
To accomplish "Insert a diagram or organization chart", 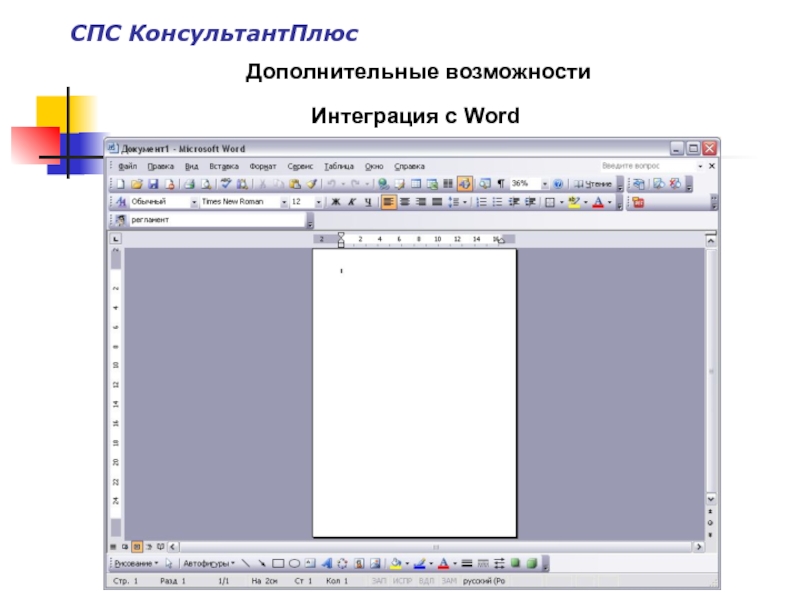I will (x=342, y=564).
